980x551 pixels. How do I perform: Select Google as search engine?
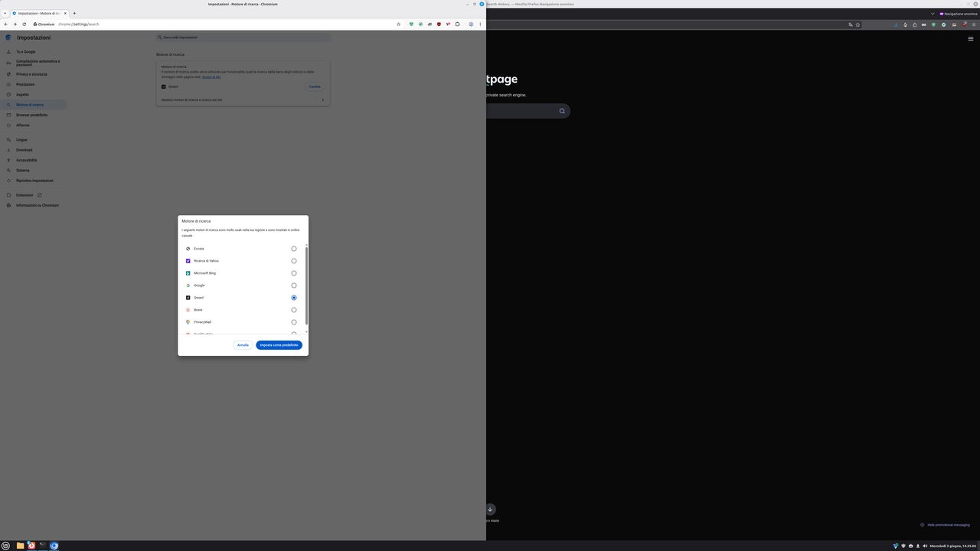(294, 285)
